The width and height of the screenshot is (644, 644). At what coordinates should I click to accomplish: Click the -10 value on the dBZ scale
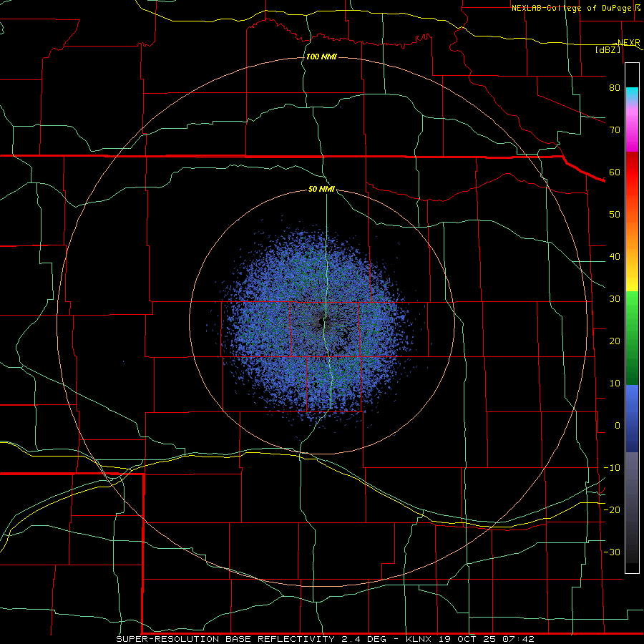coord(612,468)
